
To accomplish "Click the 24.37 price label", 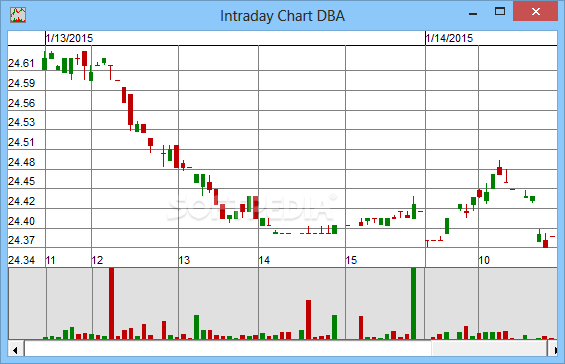I will 21,240.
